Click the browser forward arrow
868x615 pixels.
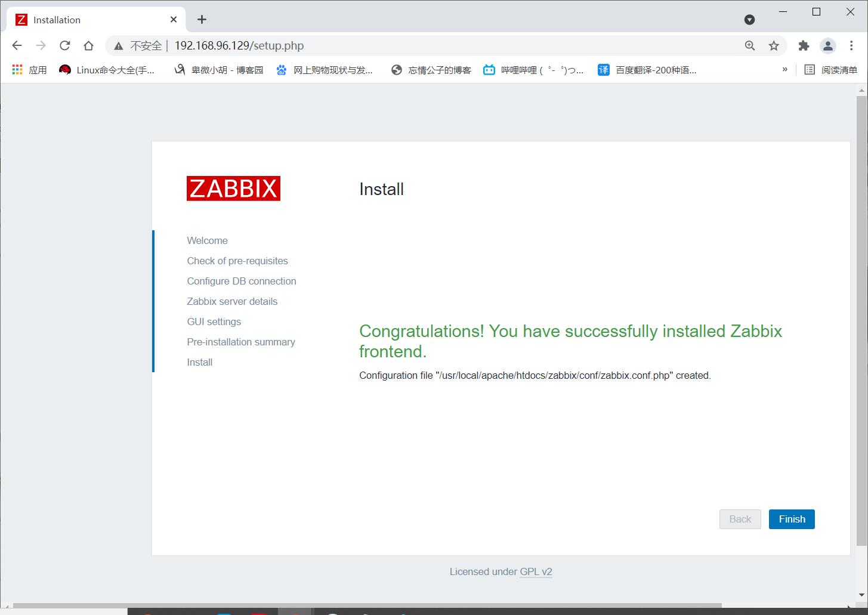(41, 45)
